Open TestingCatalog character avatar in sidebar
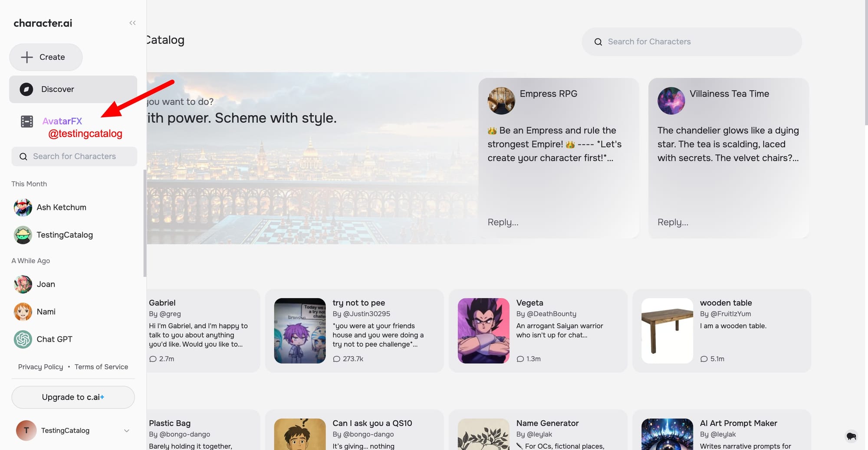This screenshot has height=450, width=868. (x=23, y=235)
